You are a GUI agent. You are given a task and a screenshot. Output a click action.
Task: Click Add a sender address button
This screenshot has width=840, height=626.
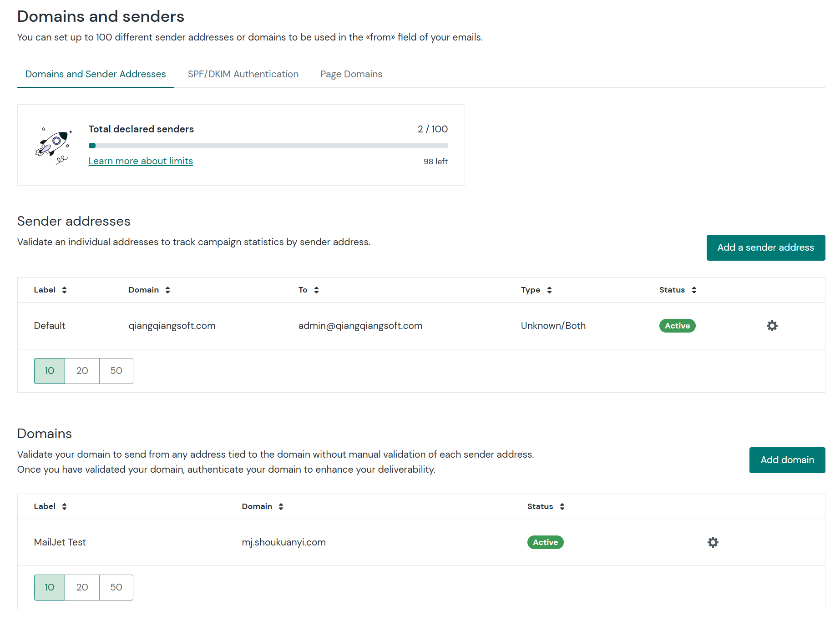[x=765, y=247]
